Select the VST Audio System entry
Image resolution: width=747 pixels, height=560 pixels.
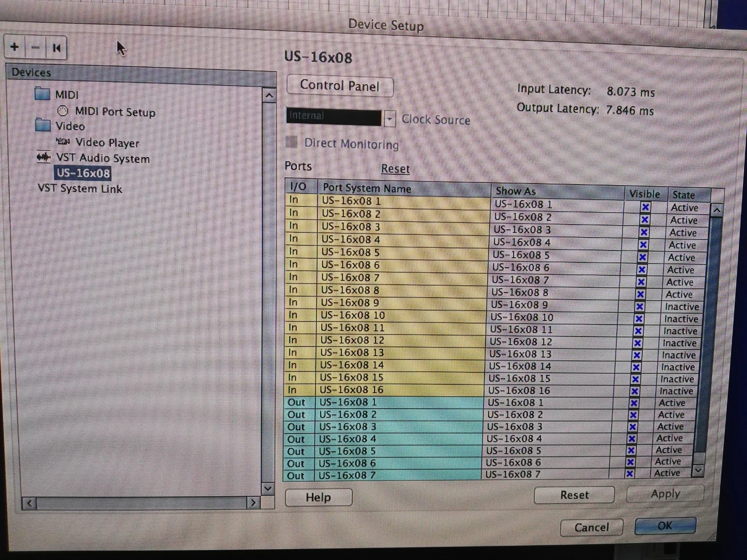coord(102,158)
